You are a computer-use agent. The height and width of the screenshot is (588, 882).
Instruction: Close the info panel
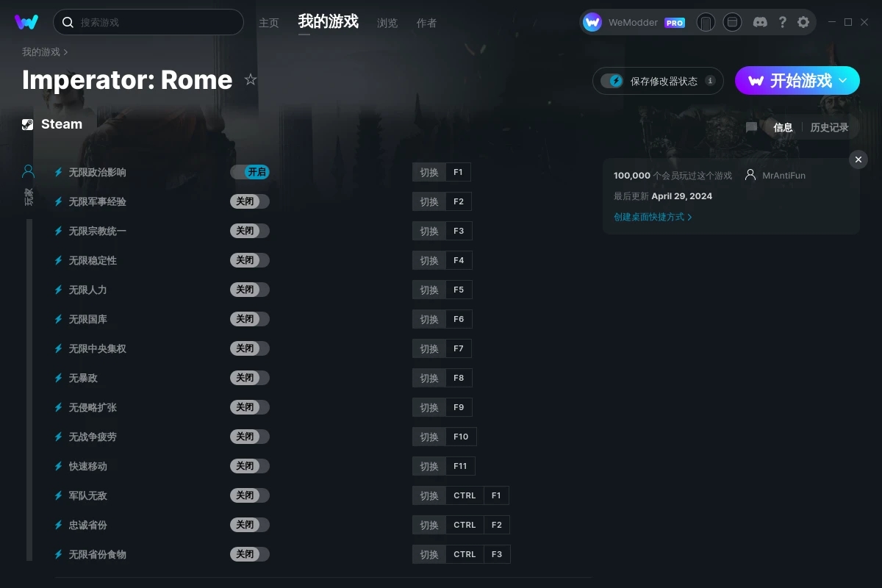pyautogui.click(x=858, y=159)
